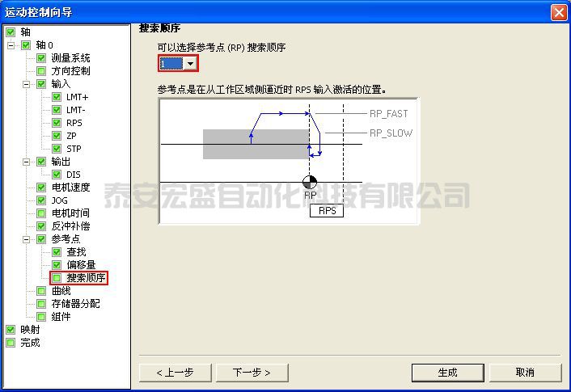Click the green check icon beside 测量系统
The image size is (571, 392).
41,58
